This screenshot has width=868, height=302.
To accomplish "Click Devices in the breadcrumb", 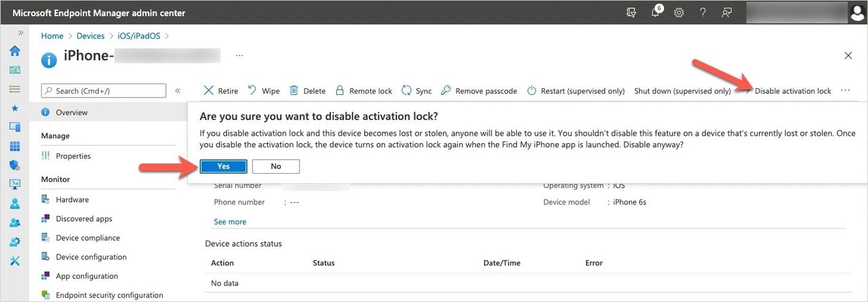I will (90, 36).
